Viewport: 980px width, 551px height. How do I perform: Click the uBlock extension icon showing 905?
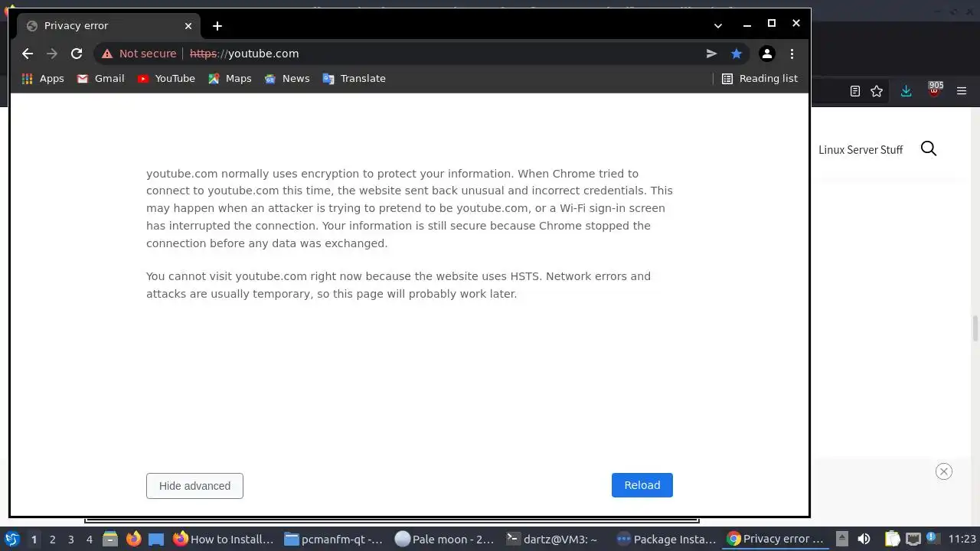(x=934, y=90)
